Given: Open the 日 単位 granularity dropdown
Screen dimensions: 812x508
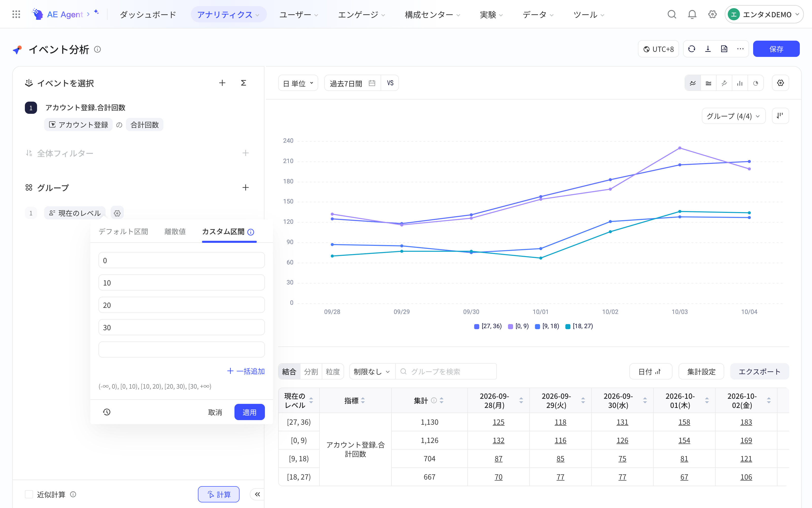Looking at the screenshot, I should pos(298,83).
